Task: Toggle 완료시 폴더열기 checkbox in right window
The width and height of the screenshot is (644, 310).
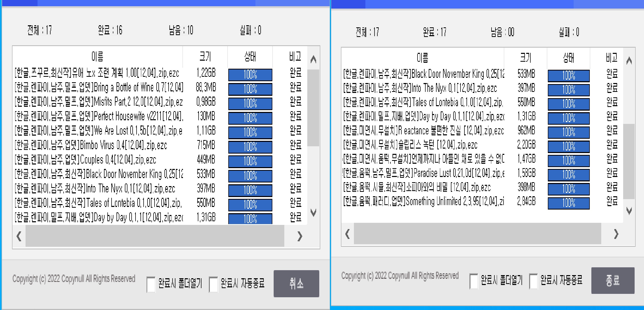Action: (474, 281)
